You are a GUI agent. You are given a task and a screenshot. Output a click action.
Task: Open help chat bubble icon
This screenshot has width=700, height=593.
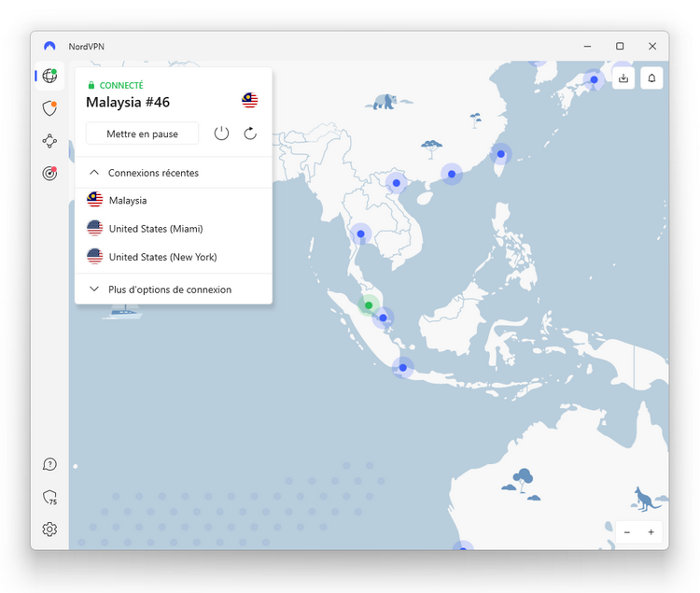tap(49, 464)
